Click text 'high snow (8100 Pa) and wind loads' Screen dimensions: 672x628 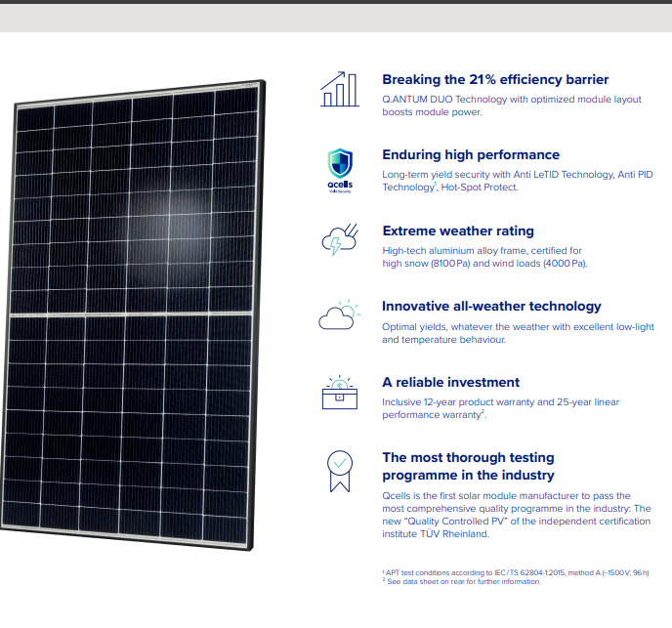tap(461, 263)
